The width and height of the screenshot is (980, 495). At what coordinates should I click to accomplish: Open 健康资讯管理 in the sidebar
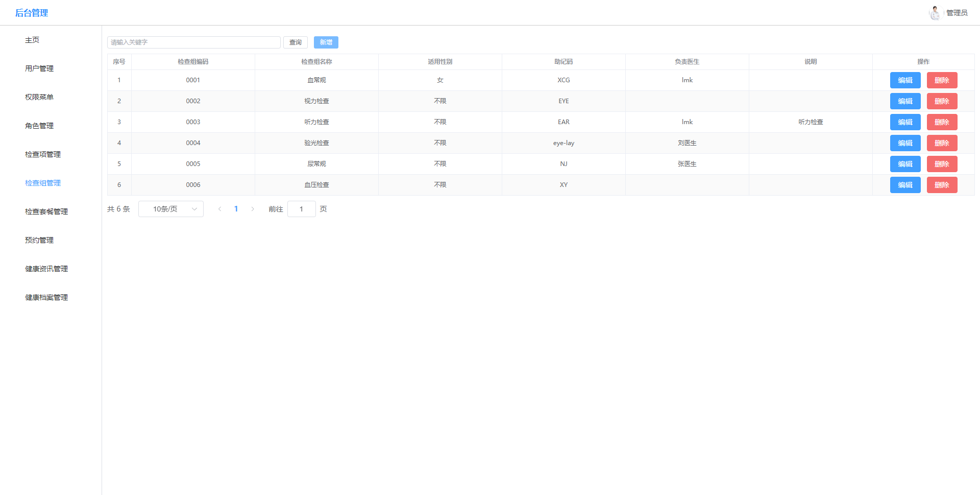click(x=46, y=269)
